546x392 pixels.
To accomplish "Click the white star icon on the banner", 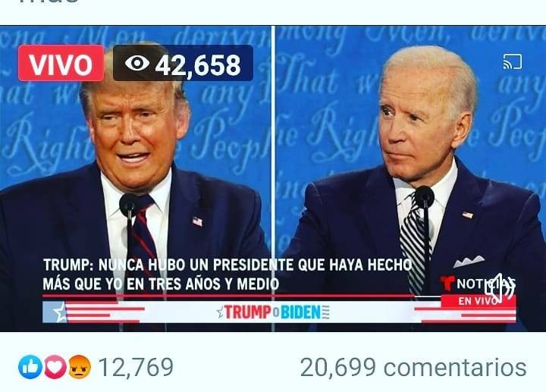I will click(x=60, y=312).
